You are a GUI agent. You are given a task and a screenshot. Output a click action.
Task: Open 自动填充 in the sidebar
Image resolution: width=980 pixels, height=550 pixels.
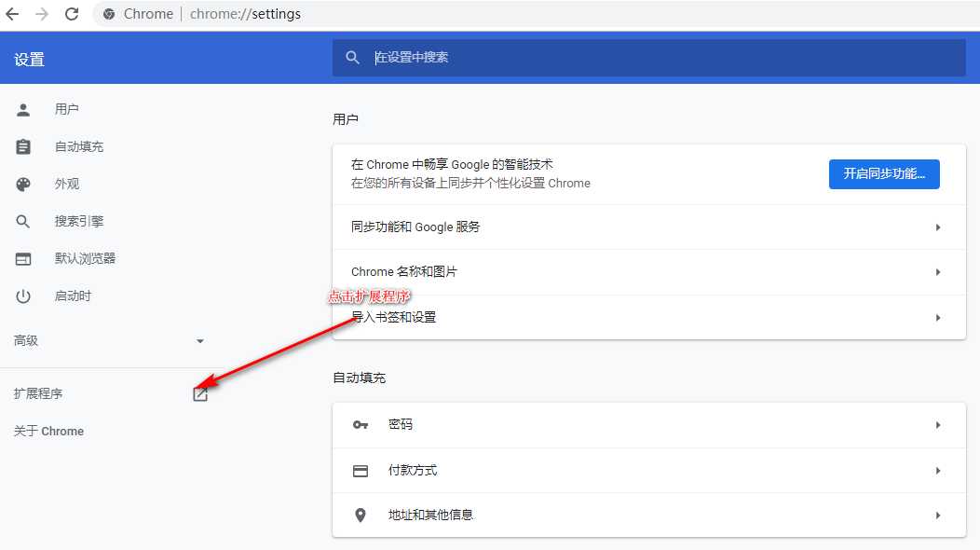[x=79, y=146]
